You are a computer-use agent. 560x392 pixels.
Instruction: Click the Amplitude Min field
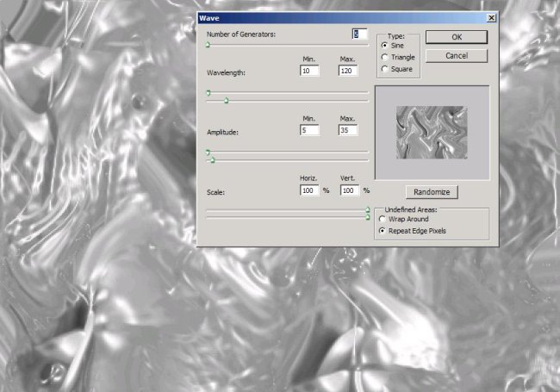click(x=309, y=130)
